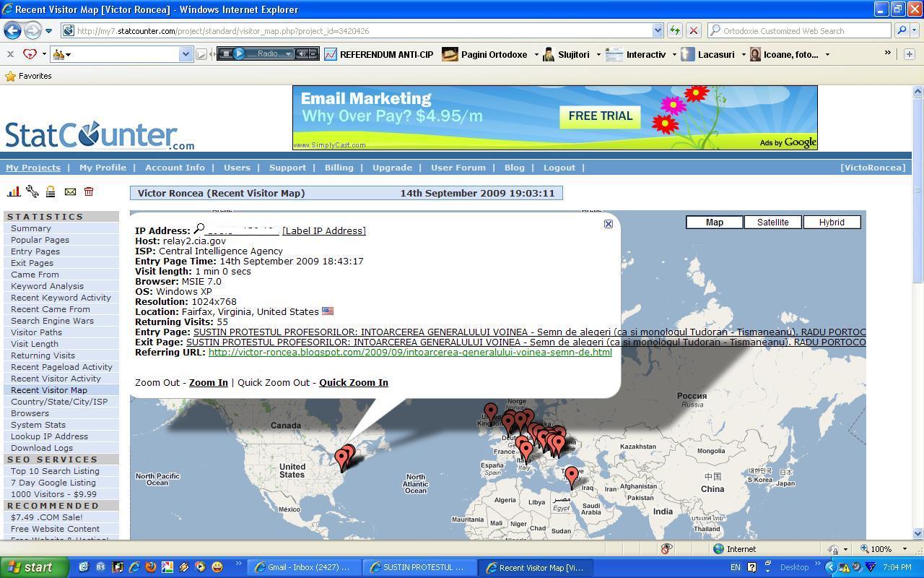Open My Profile in the nav bar
This screenshot has height=578, width=924.
[103, 168]
